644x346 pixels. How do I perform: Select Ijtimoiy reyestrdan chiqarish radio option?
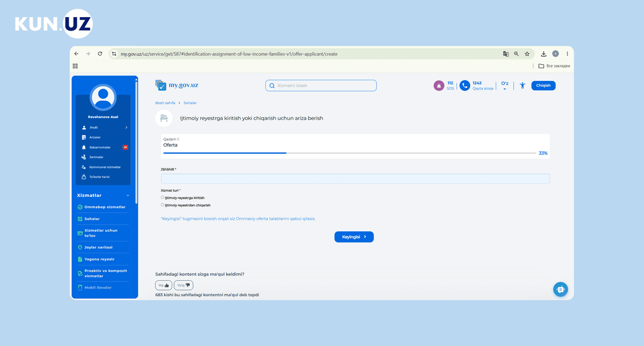[163, 204]
